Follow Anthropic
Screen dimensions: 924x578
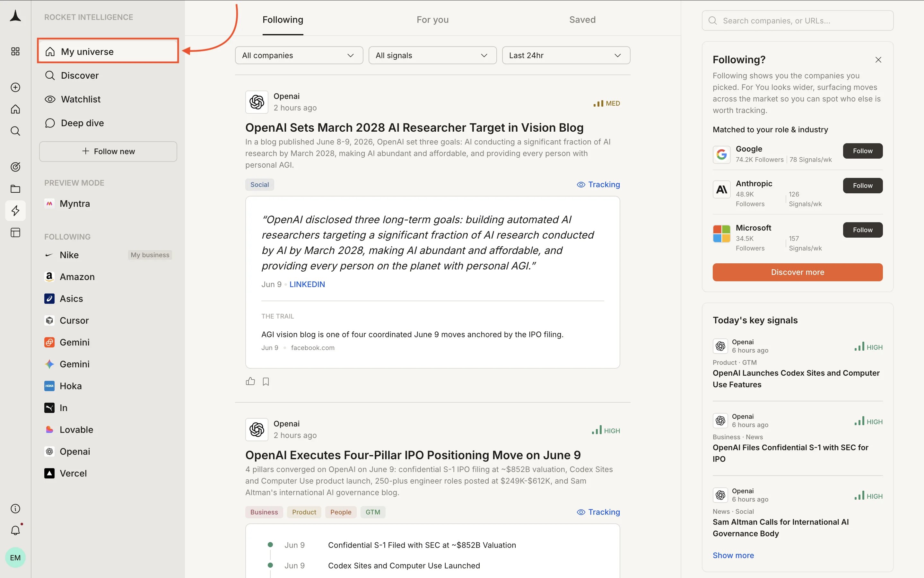pyautogui.click(x=862, y=185)
